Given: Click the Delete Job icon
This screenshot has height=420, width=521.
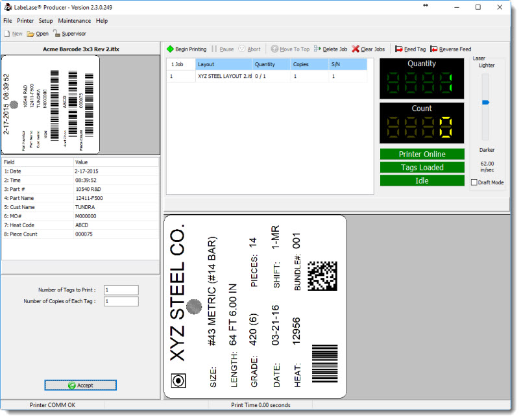Looking at the screenshot, I should pyautogui.click(x=317, y=49).
